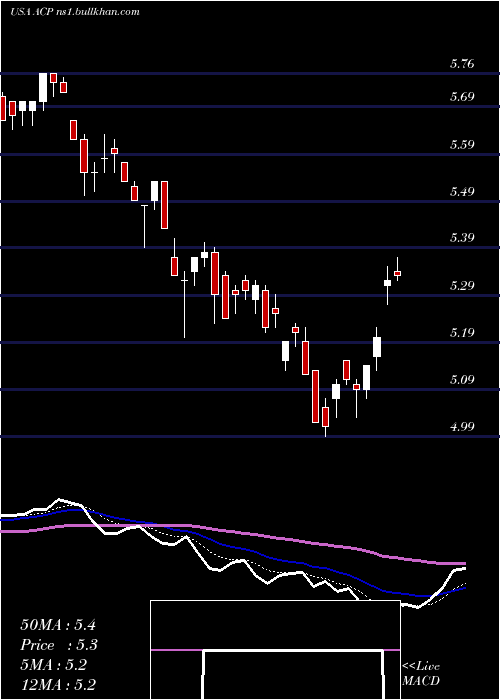Click the 5.76 price level label
The image size is (500, 700).
click(x=462, y=64)
